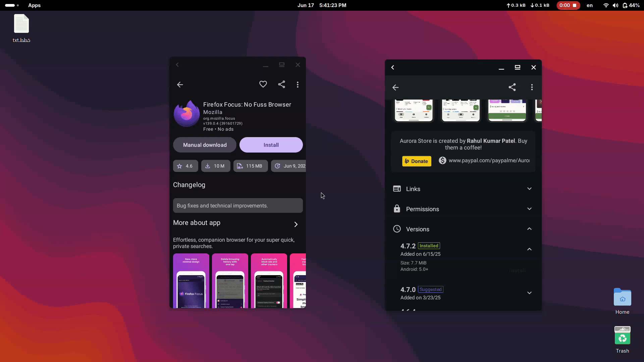Collapse the Versions section
The height and width of the screenshot is (362, 644).
[x=463, y=229]
